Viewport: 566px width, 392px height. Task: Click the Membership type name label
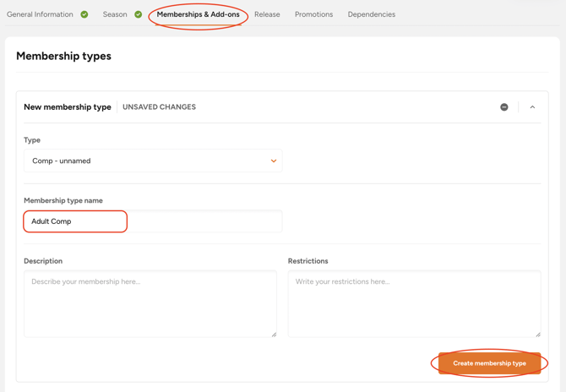click(63, 200)
